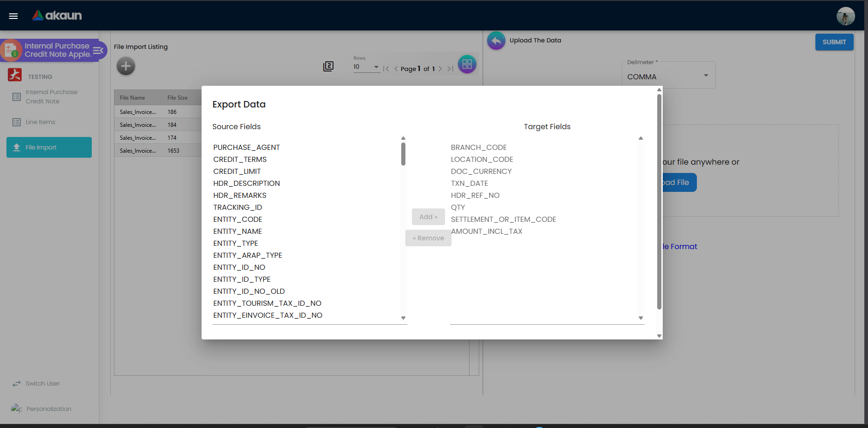
Task: Open the user profile avatar
Action: pyautogui.click(x=845, y=16)
